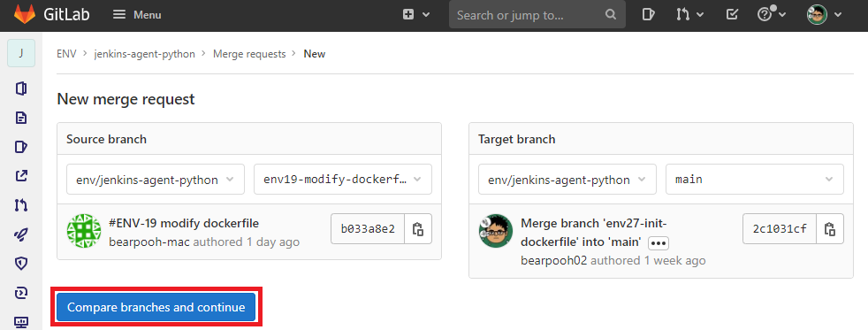Open the To-Do list checkmark icon
Image resolution: width=868 pixels, height=330 pixels.
tap(732, 14)
